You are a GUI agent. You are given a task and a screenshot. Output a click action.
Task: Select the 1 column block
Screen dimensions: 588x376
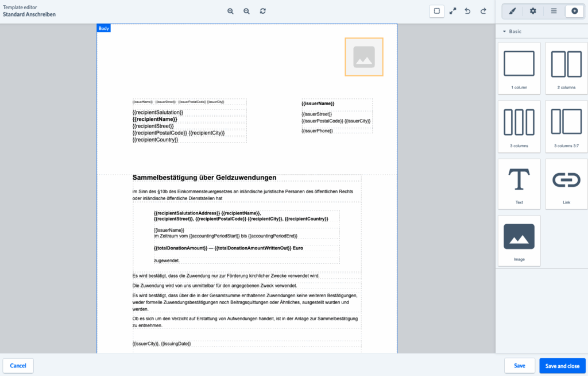coord(519,68)
